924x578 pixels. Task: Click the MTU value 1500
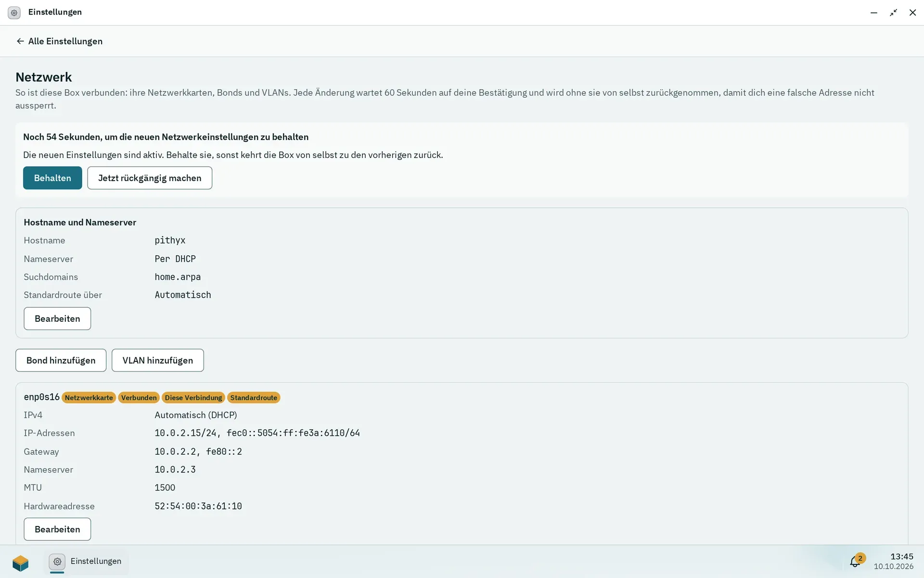(165, 488)
